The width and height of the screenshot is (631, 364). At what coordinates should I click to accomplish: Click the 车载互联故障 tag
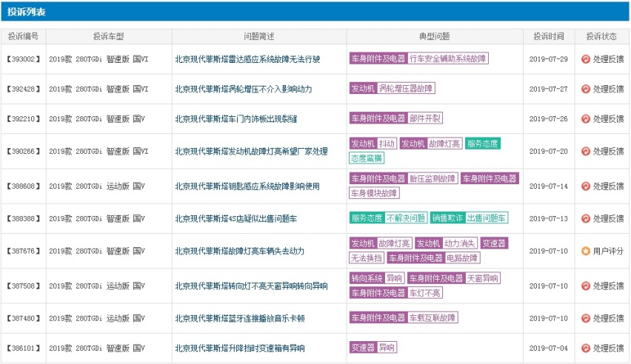point(433,317)
